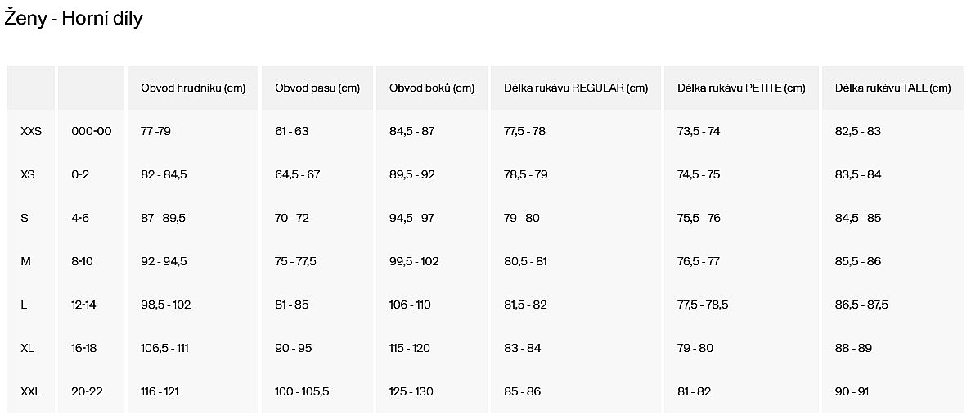Click hip value 99,5 - 102
Screen dimensions: 980x420
[x=414, y=262]
